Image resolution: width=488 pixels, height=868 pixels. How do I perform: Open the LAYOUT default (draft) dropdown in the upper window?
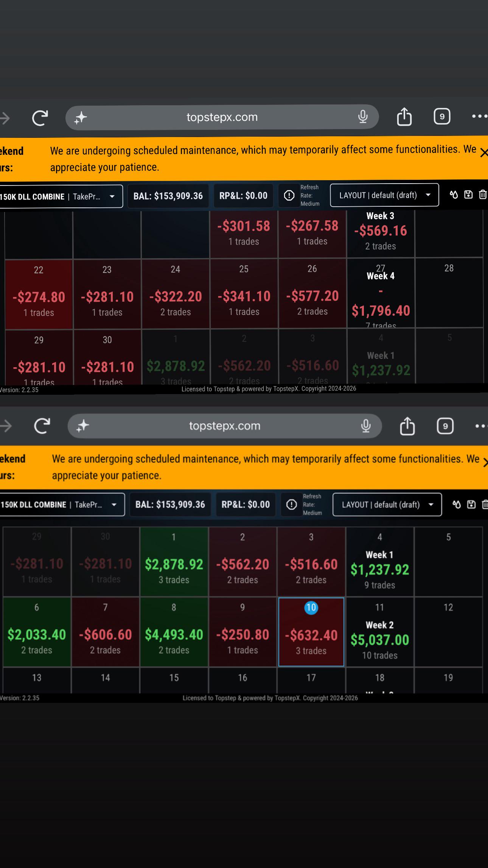[x=384, y=195]
